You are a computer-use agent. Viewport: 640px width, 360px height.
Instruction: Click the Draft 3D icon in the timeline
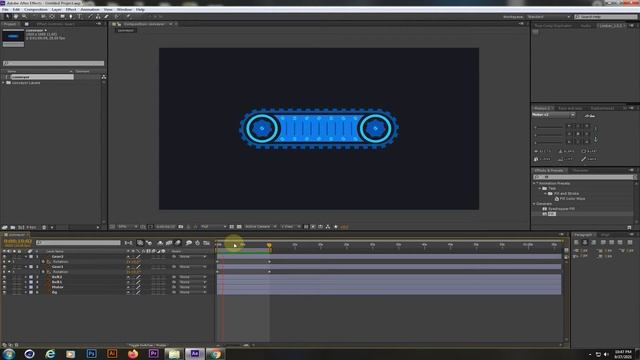pos(149,243)
